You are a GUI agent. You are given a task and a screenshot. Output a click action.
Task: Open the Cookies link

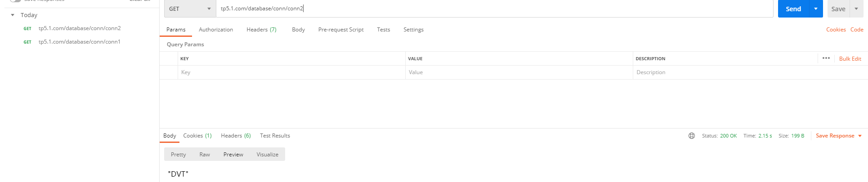point(836,30)
